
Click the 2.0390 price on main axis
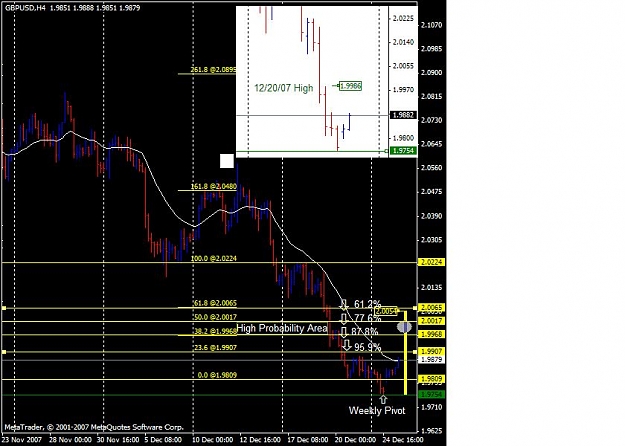tap(431, 216)
